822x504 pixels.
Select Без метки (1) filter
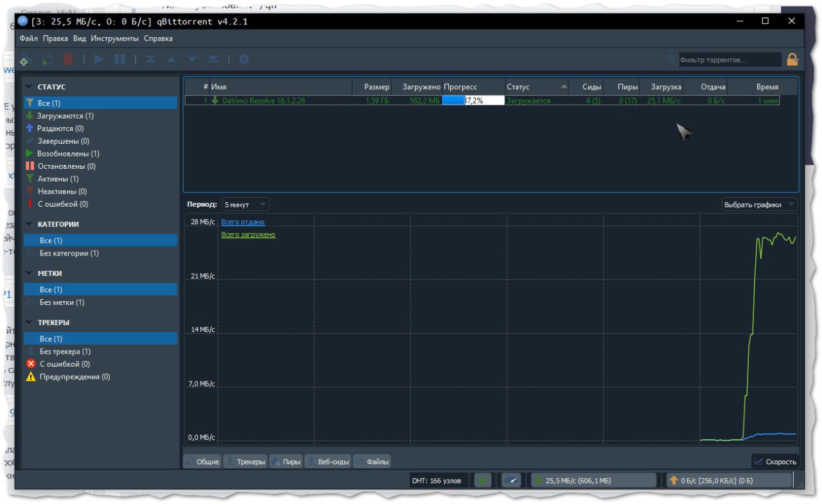coord(100,302)
